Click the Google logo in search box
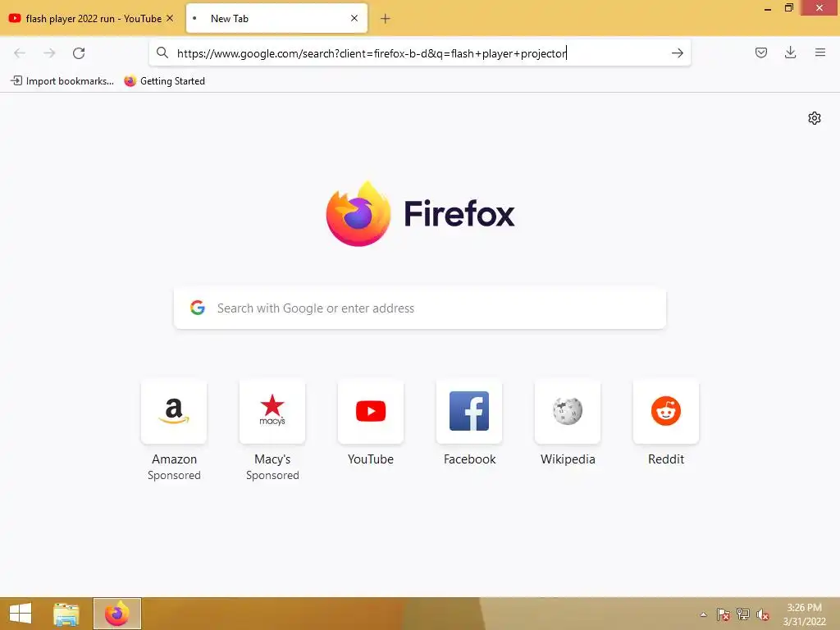This screenshot has width=840, height=630. click(x=198, y=308)
